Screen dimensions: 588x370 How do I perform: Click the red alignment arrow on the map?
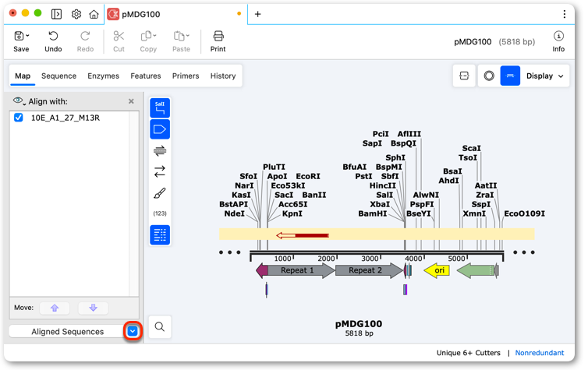[x=303, y=235]
